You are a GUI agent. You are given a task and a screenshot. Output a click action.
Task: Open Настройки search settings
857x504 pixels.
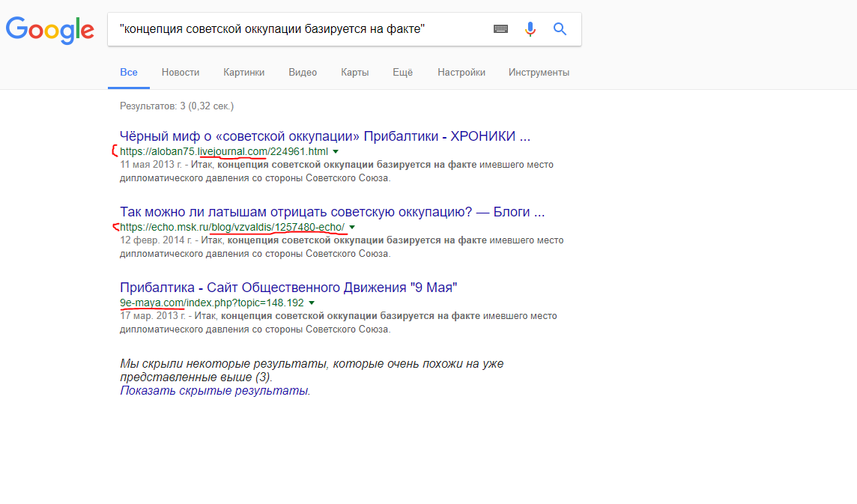point(461,72)
